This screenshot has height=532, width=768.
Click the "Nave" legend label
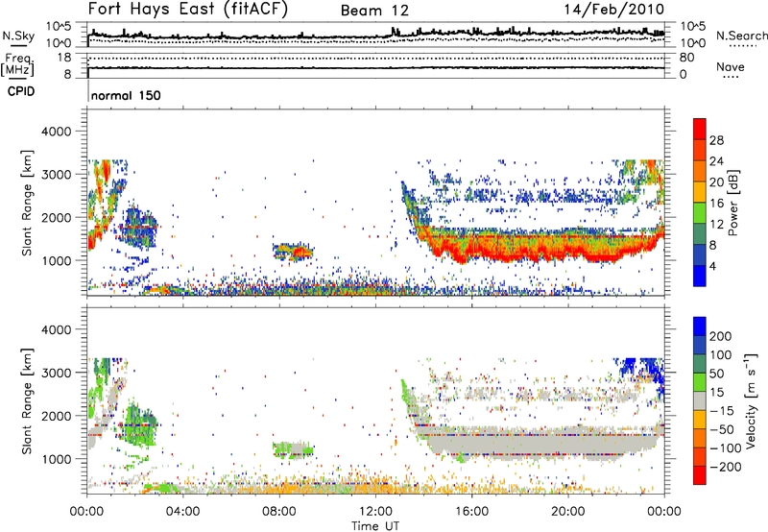731,66
